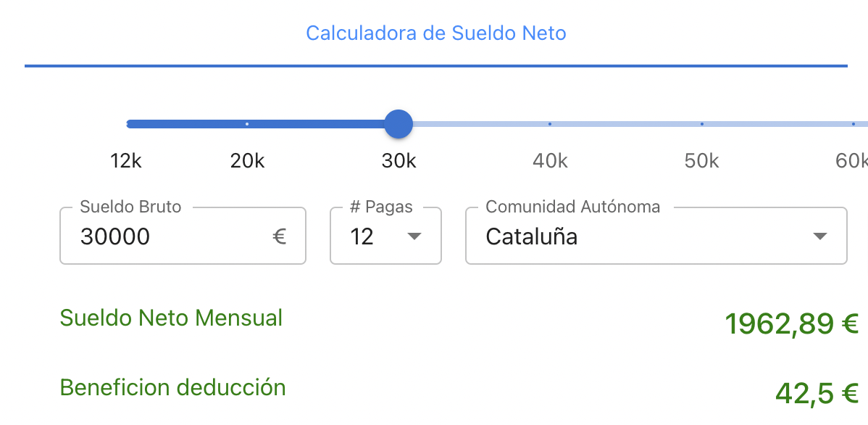Click the slider tick at 50k
The height and width of the screenshot is (425, 868).
pyautogui.click(x=701, y=124)
